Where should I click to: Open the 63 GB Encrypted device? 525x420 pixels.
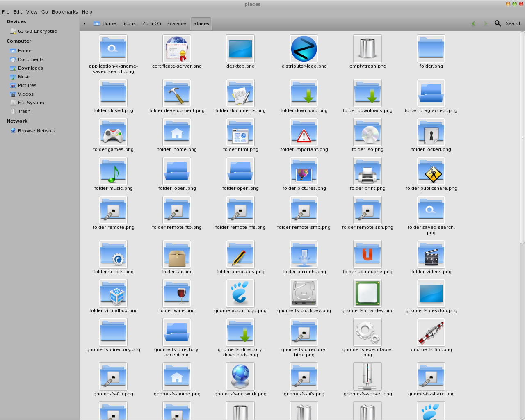pos(37,31)
